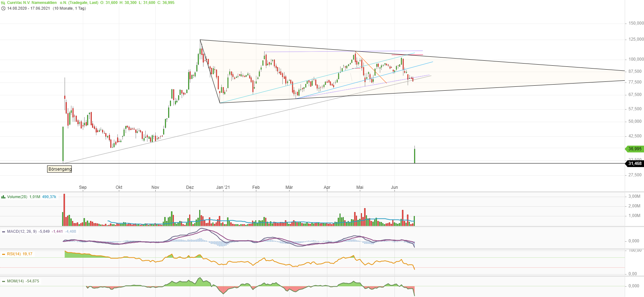Click the MACD histogram value -4,408
Viewport: 644px width, 297px height.
point(70,231)
